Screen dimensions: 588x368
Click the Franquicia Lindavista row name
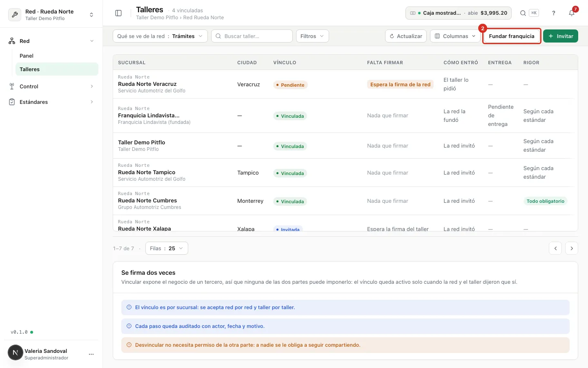click(149, 115)
